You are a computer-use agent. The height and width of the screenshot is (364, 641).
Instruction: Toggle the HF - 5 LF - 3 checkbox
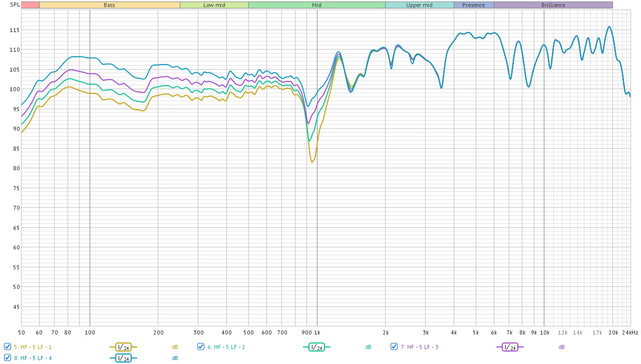(x=394, y=346)
